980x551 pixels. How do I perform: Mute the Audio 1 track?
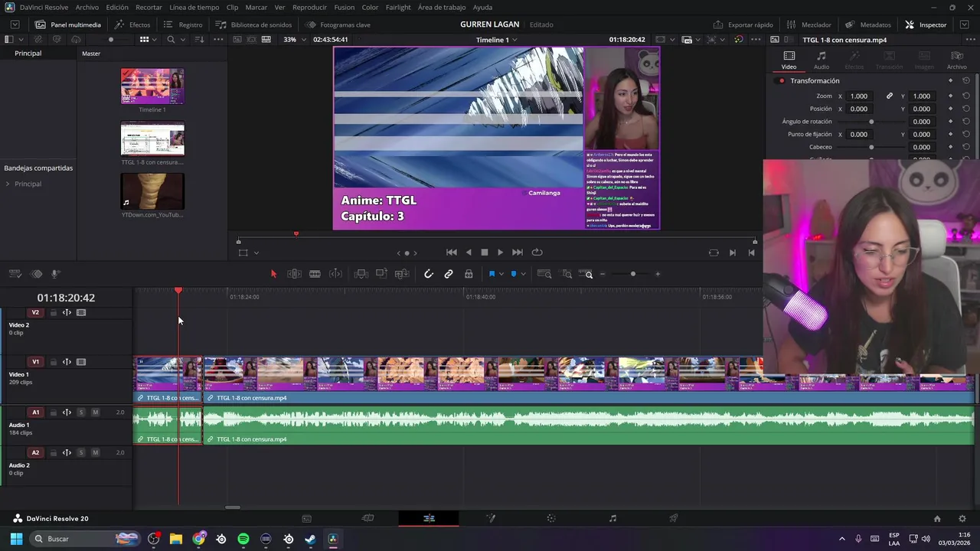click(95, 412)
